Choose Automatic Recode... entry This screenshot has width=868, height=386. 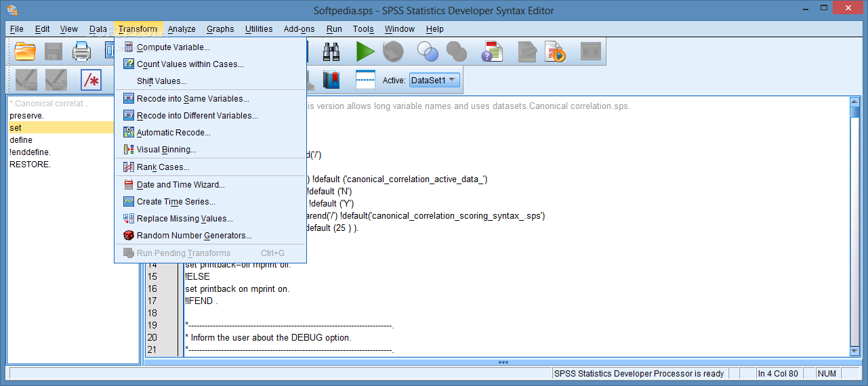(x=211, y=133)
